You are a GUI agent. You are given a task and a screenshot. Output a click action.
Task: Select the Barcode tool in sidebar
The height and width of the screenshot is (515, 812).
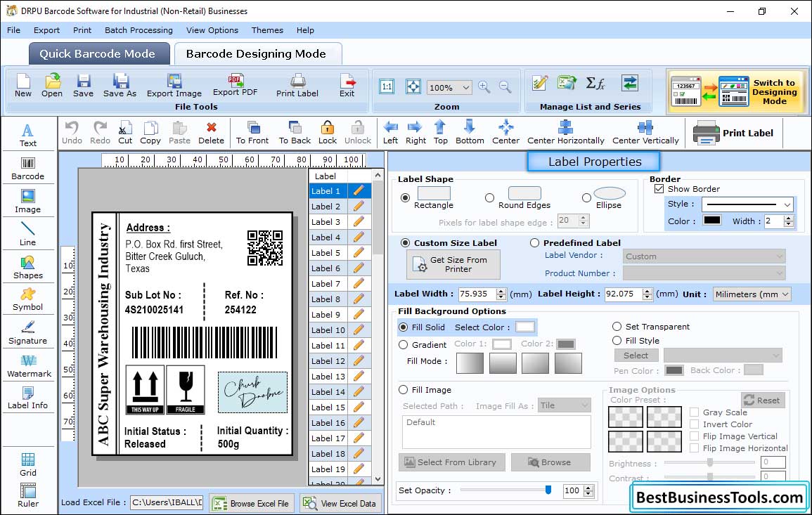click(27, 169)
